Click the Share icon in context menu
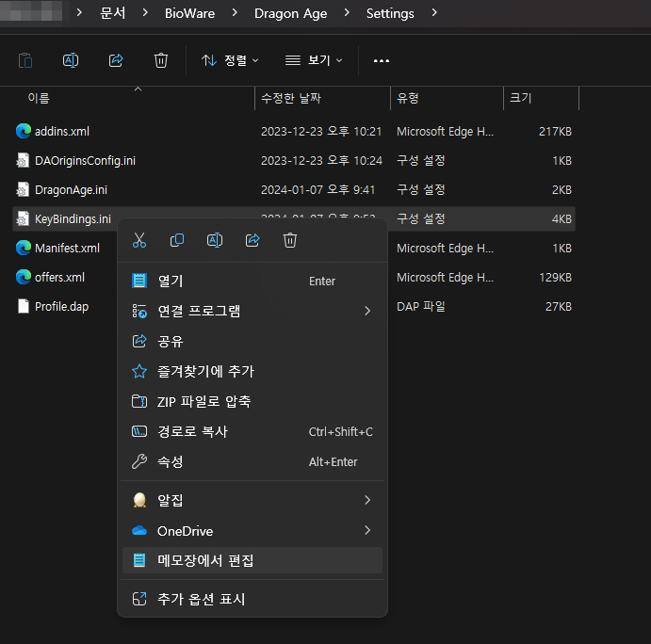The height and width of the screenshot is (644, 651). click(x=252, y=240)
